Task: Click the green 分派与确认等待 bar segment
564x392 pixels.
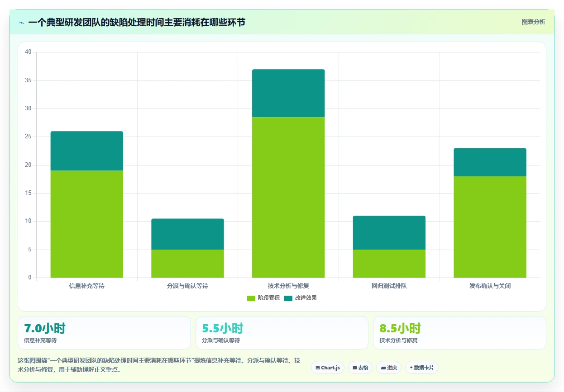Action: [x=187, y=264]
